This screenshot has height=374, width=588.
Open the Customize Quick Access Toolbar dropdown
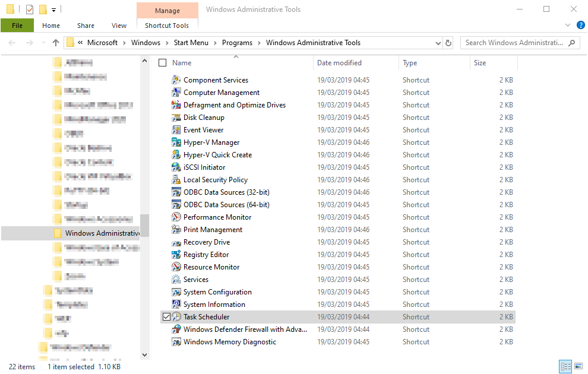pos(53,10)
